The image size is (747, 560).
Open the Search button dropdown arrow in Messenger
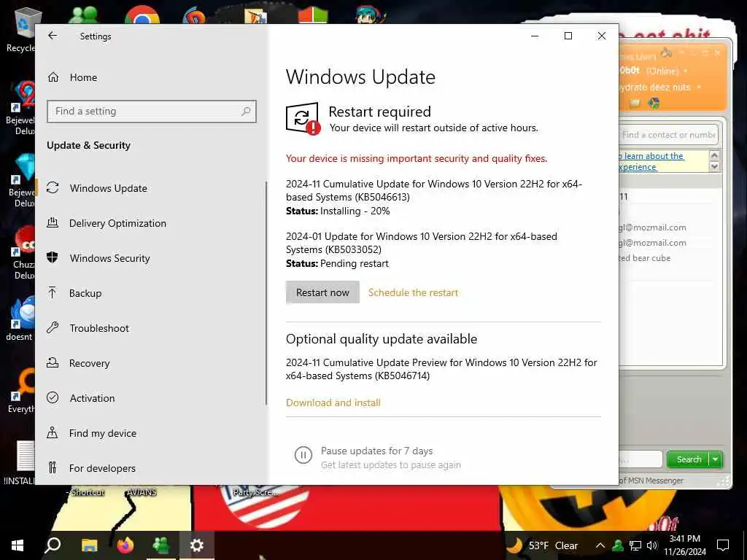pos(716,459)
